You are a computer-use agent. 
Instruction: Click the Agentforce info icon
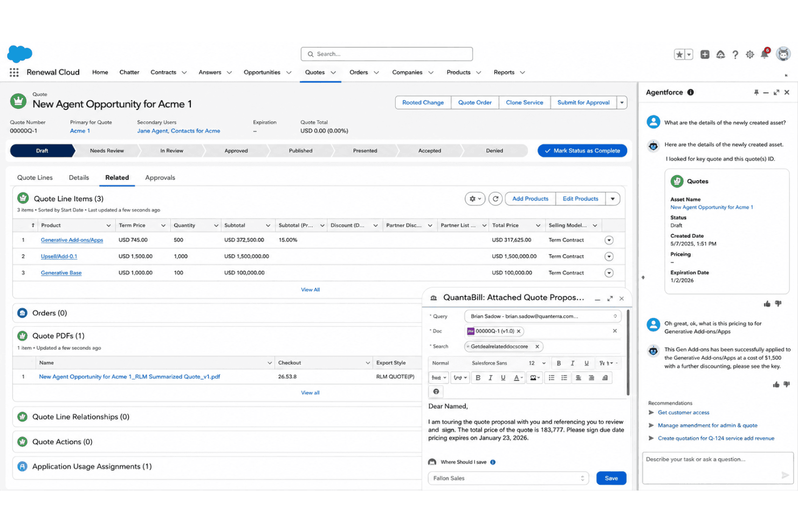coord(690,92)
